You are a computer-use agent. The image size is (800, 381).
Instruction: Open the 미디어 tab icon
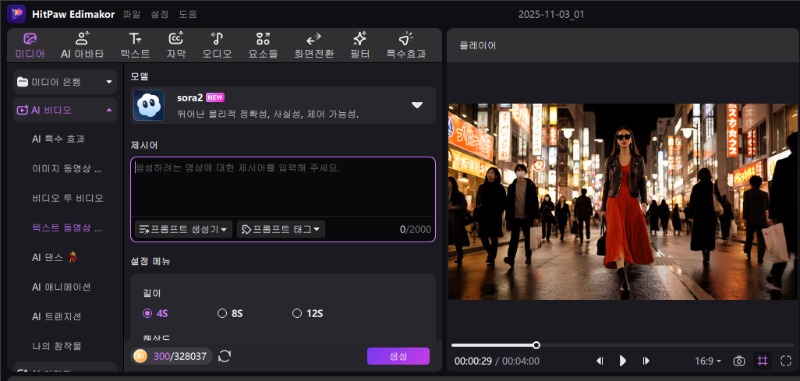[x=30, y=39]
